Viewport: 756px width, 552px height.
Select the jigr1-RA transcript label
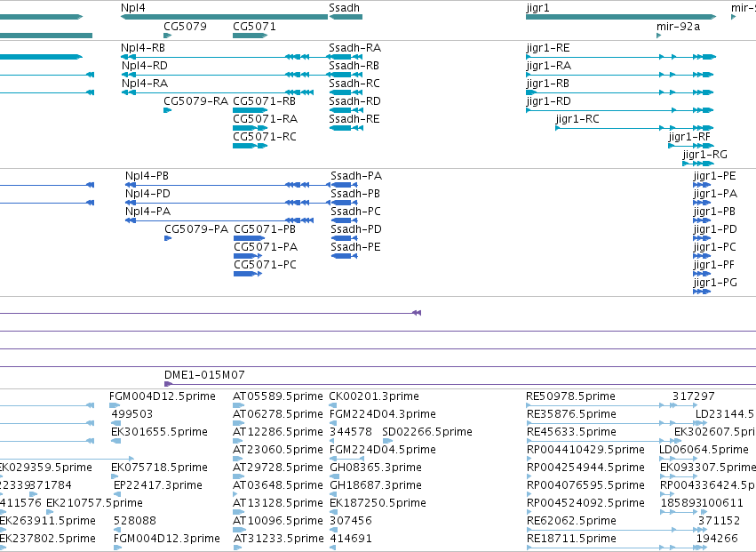549,66
